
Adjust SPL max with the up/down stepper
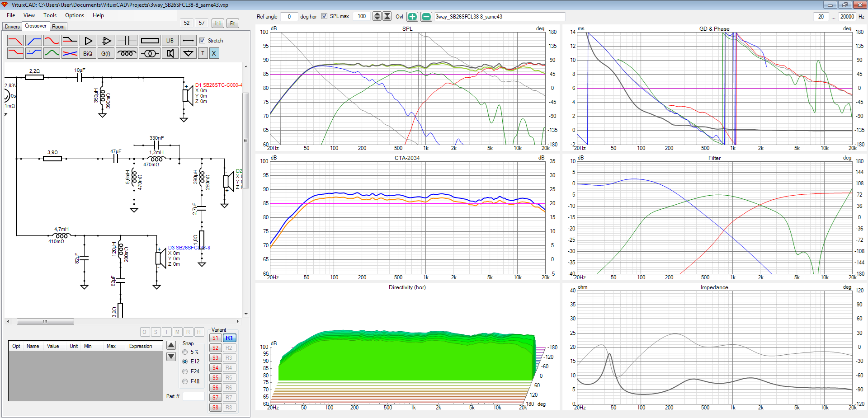pyautogui.click(x=377, y=16)
